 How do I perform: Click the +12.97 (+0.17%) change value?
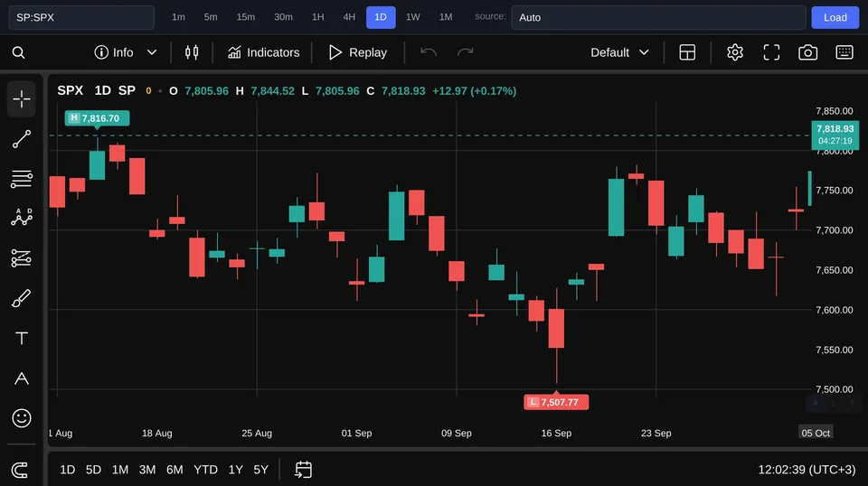point(475,90)
